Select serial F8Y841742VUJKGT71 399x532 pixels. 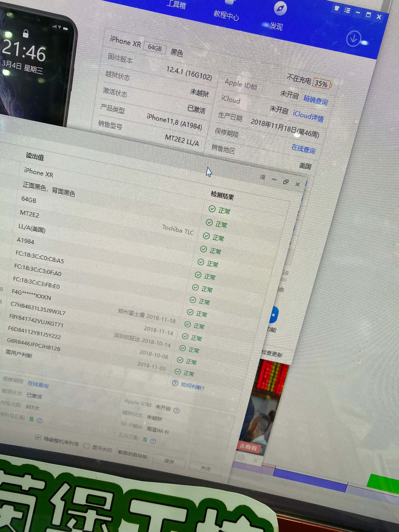coord(36,321)
